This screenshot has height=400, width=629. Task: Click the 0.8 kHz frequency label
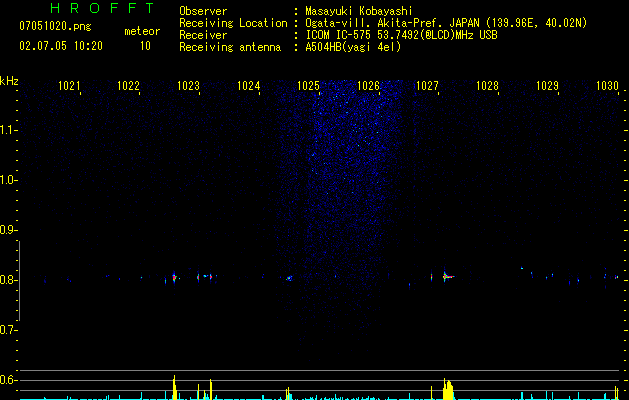coord(8,280)
